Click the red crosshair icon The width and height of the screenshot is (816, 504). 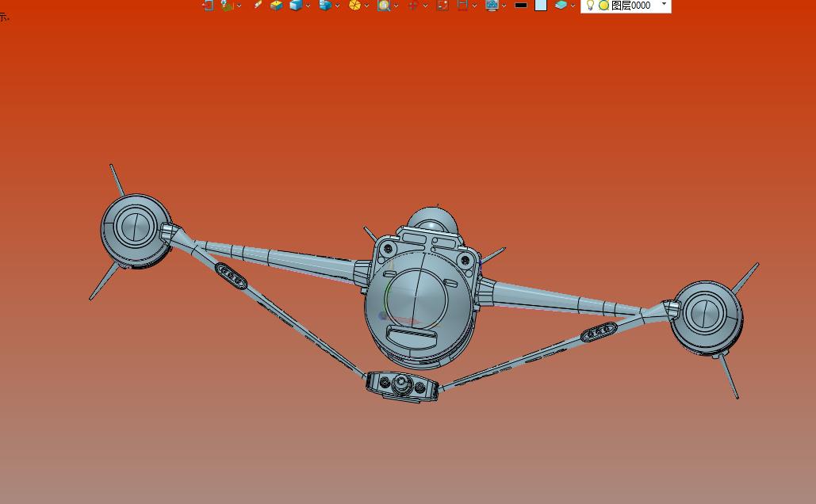coord(413,6)
